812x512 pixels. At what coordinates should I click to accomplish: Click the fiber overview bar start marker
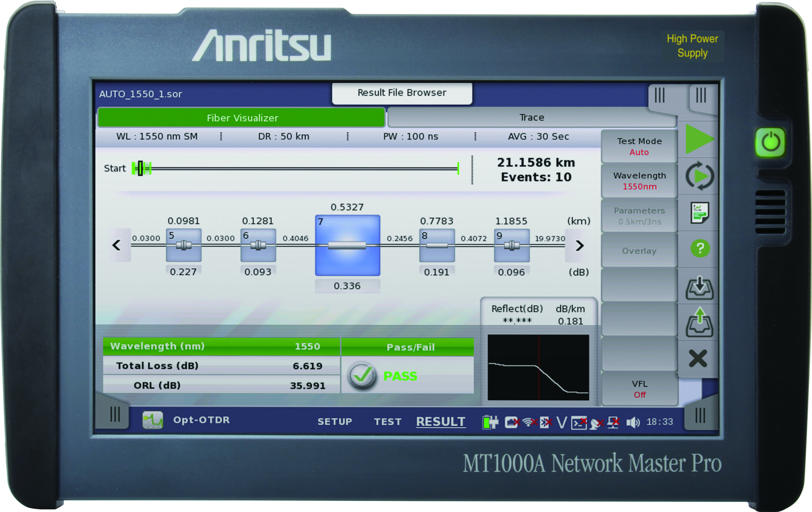(140, 168)
